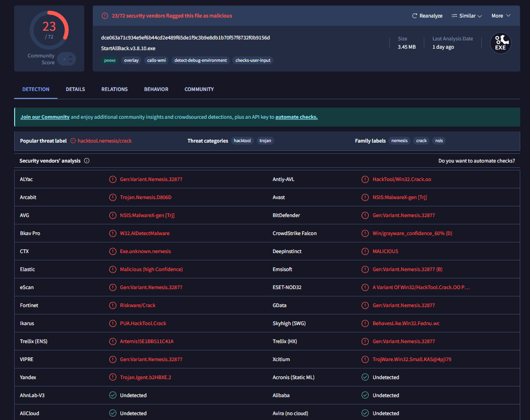Viewport: 530px width, 420px height.
Task: Follow the Join our Community link
Action: (45, 117)
